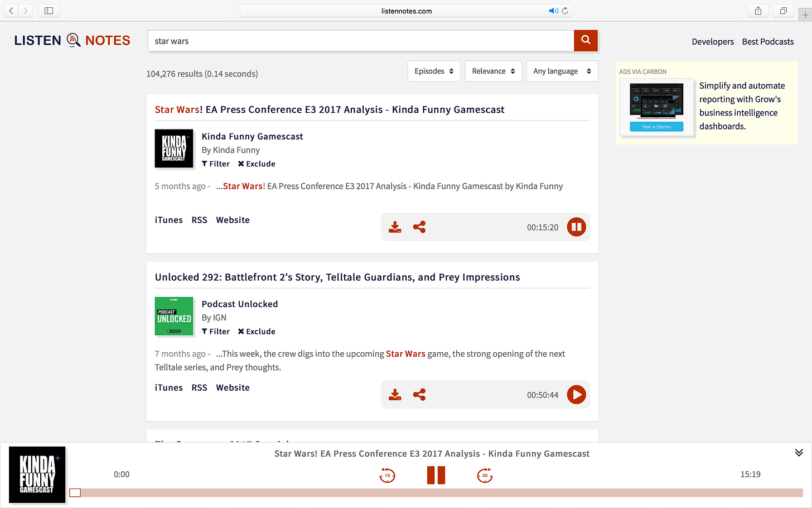Open Website link for Kinda Funny Gamescast

point(233,220)
